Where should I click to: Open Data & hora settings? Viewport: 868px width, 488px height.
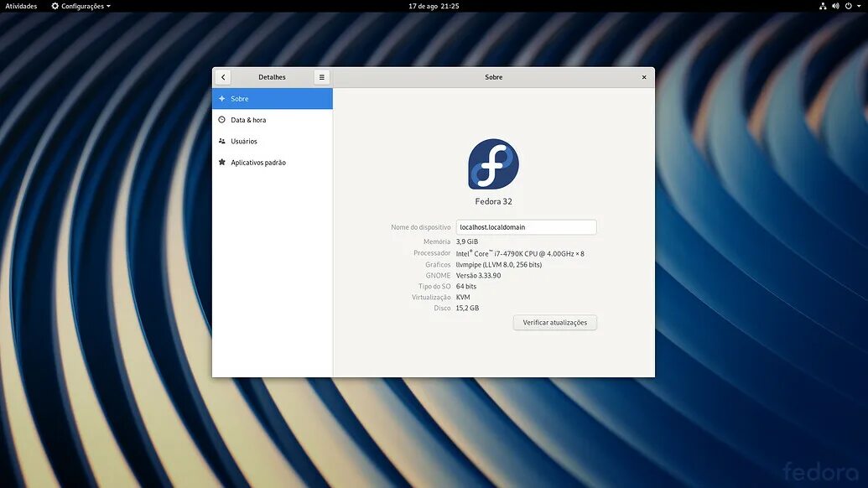(x=273, y=120)
